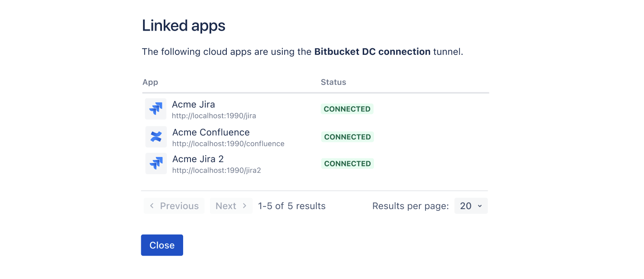Click the Results per page label
This screenshot has height=279, width=644.
[x=411, y=206]
